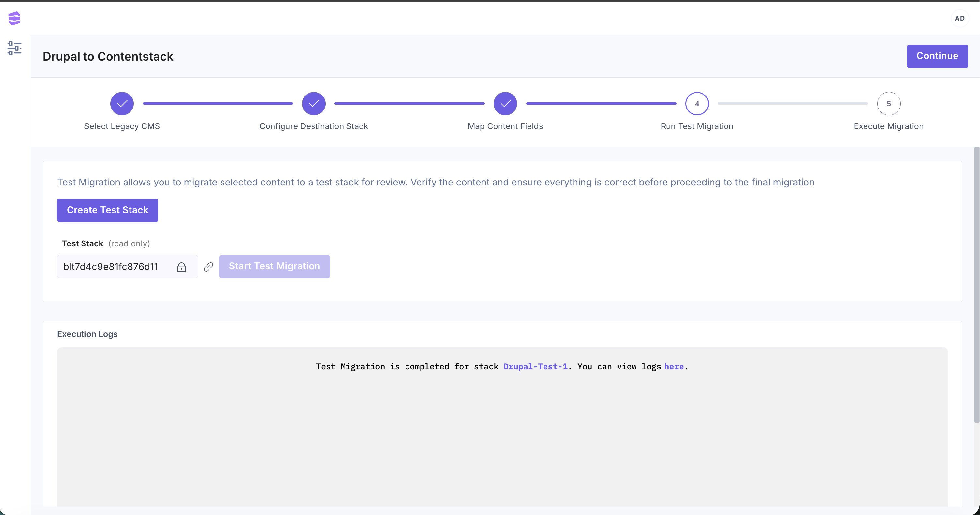Open the AD user avatar menu
This screenshot has height=515, width=980.
point(959,18)
